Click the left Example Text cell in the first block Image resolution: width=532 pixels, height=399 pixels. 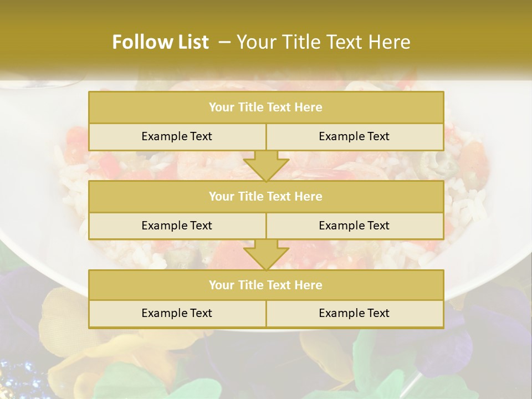pos(177,137)
